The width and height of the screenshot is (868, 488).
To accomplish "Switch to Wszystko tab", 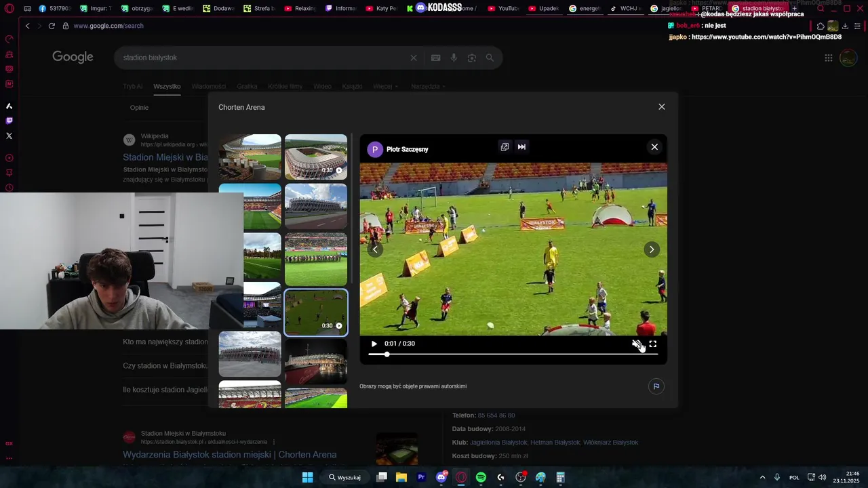I will point(167,87).
